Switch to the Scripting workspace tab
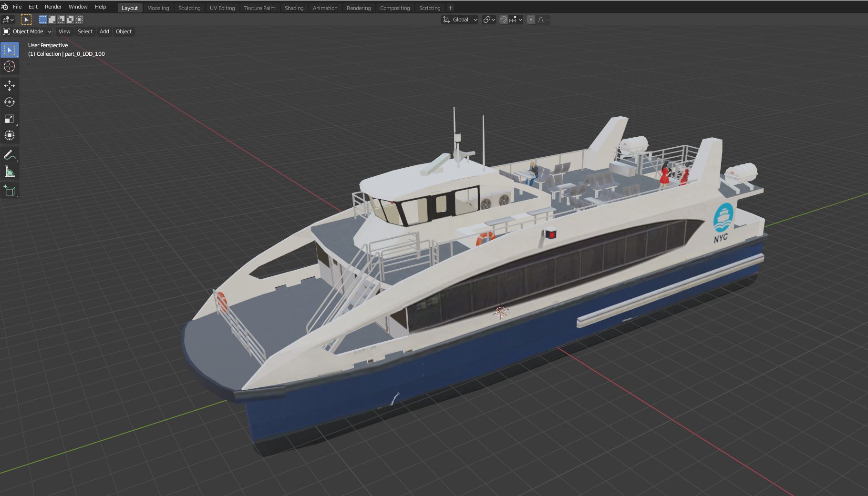Screen dimensions: 868x496 [x=430, y=8]
